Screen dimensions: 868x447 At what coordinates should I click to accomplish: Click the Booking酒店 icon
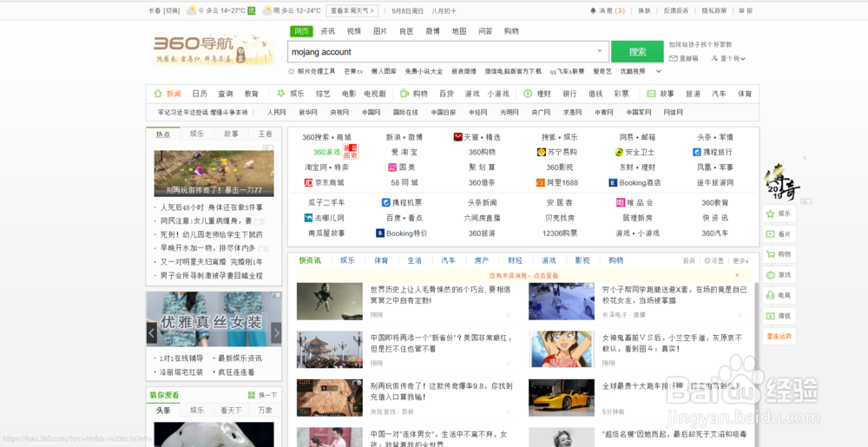click(613, 182)
